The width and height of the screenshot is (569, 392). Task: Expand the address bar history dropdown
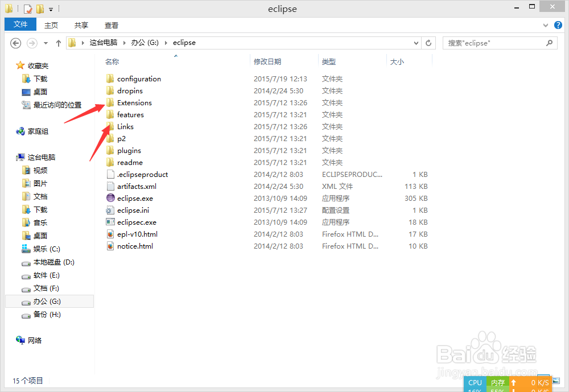tap(416, 43)
